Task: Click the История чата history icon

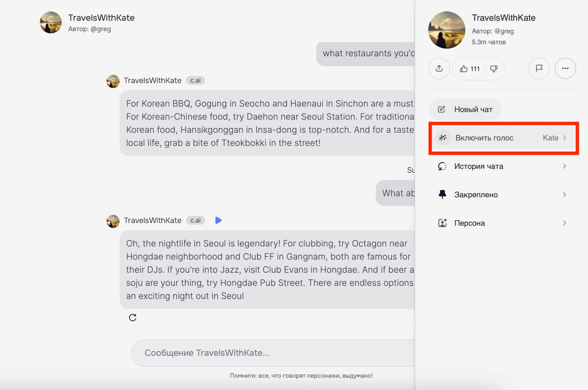Action: tap(442, 166)
